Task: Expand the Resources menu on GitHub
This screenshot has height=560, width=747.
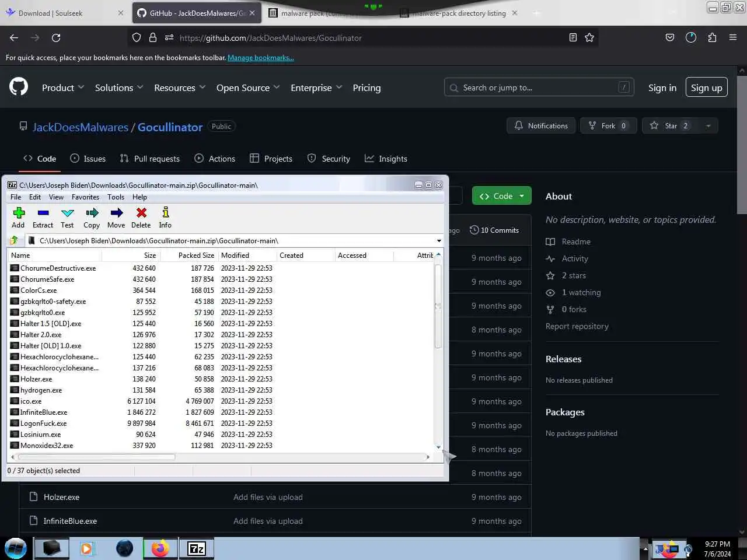Action: point(180,87)
